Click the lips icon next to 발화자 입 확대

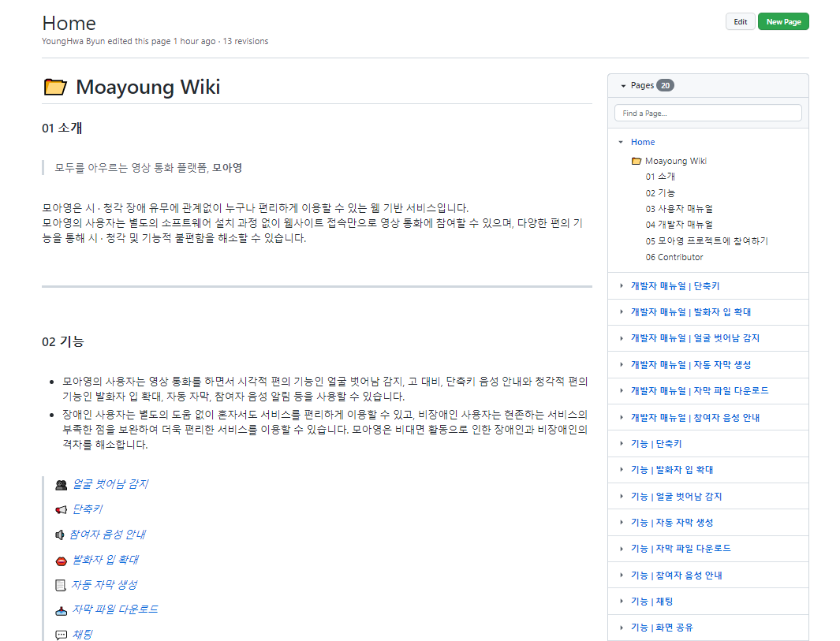(x=61, y=561)
